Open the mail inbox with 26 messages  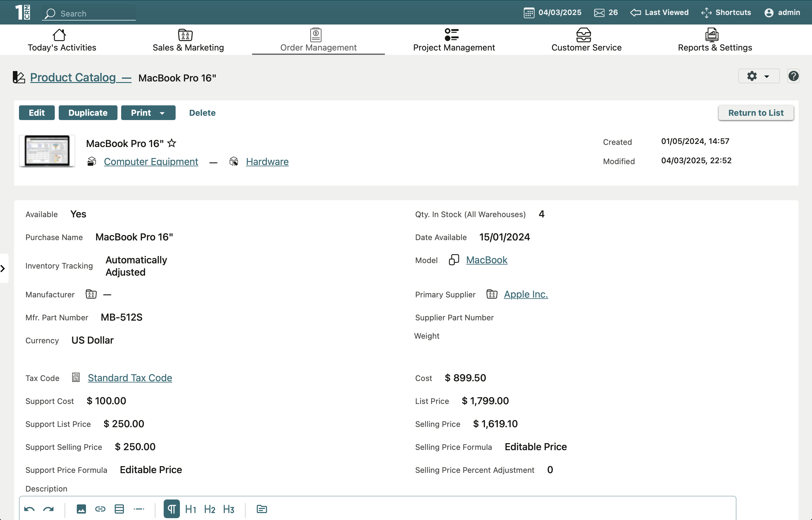(605, 13)
